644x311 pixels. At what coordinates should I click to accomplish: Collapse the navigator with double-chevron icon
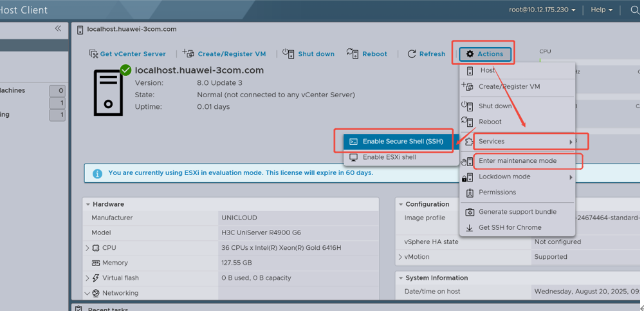coord(58,28)
